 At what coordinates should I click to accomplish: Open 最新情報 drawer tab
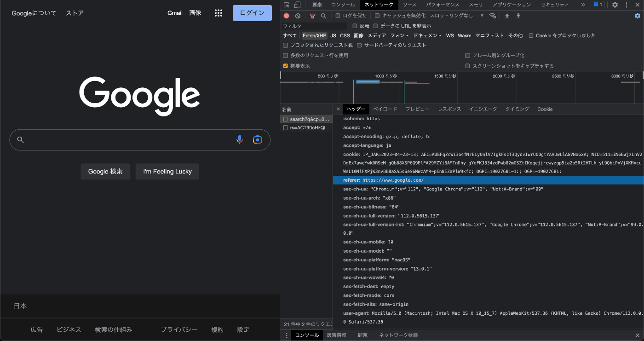(x=337, y=335)
